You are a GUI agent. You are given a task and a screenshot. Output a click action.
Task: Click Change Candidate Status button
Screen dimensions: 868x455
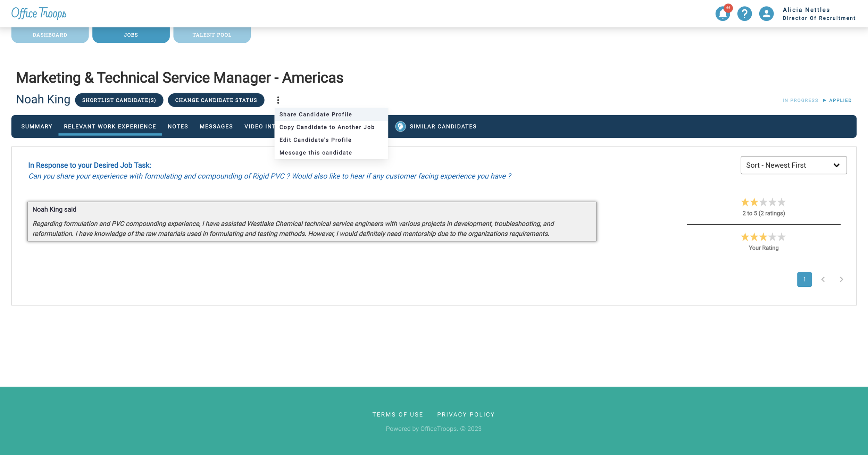(216, 100)
